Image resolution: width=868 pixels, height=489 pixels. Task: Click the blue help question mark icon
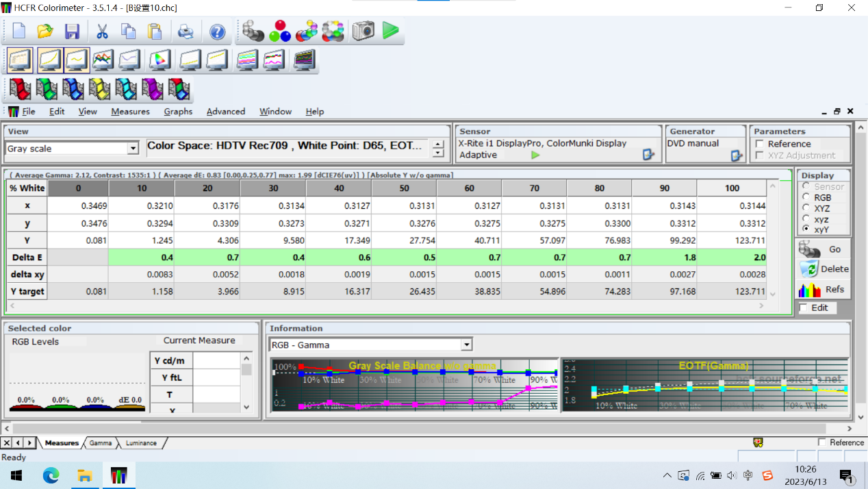[x=217, y=32]
